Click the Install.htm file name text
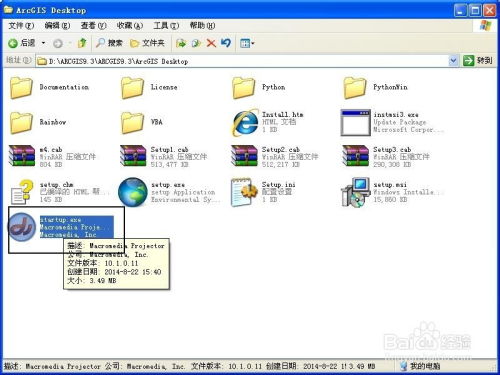 [x=282, y=115]
